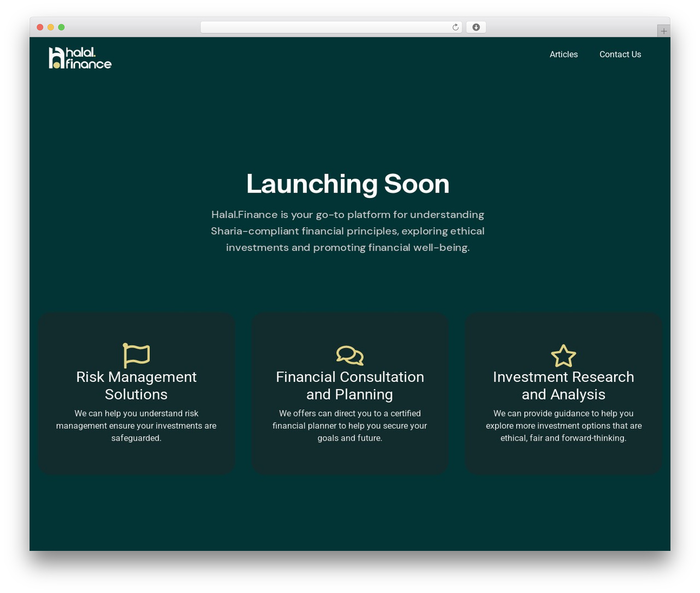Click the browser address bar
This screenshot has height=593, width=700.
pos(331,27)
